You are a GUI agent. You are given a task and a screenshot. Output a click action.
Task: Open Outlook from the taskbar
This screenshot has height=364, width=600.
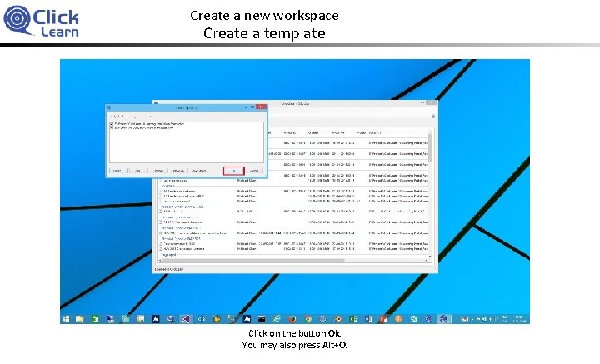202,319
